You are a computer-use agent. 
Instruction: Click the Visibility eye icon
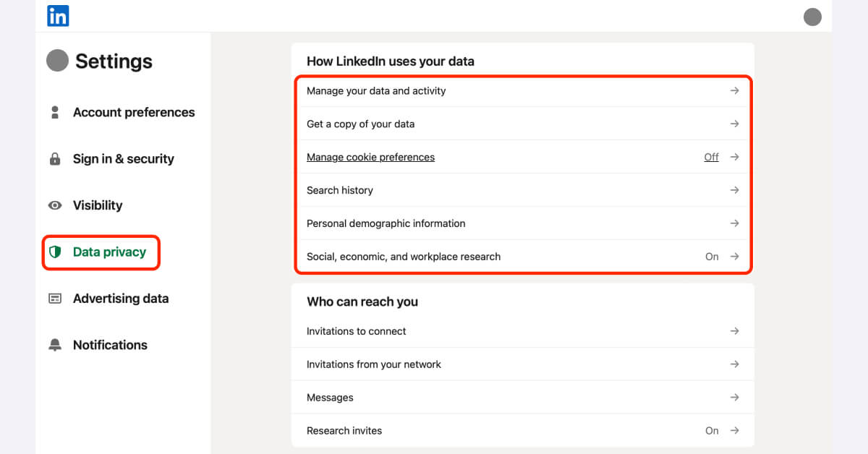click(x=56, y=205)
